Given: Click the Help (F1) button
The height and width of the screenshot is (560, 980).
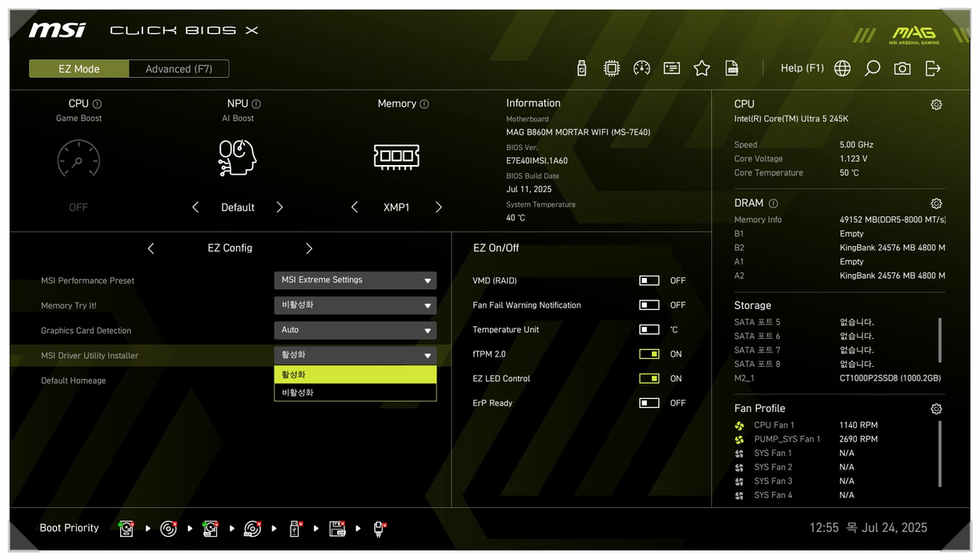Looking at the screenshot, I should (801, 68).
